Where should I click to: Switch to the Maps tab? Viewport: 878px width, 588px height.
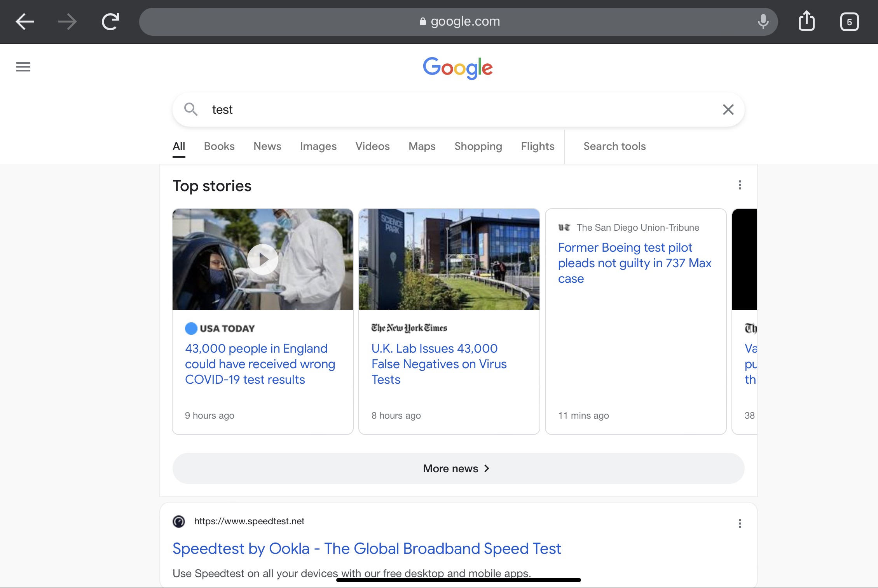click(x=422, y=146)
